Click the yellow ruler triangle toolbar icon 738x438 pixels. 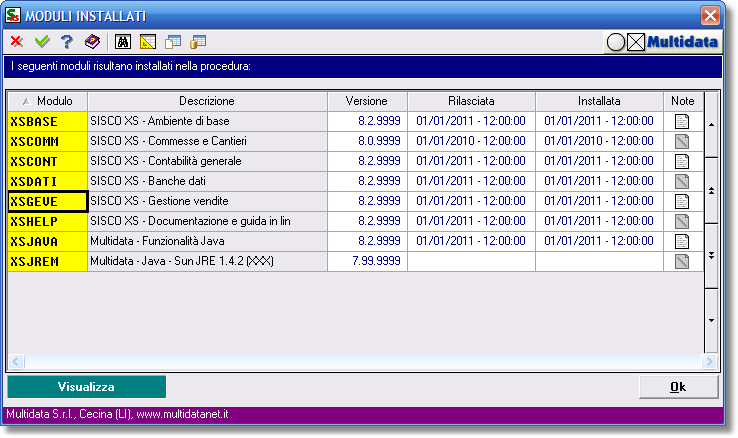click(x=148, y=42)
